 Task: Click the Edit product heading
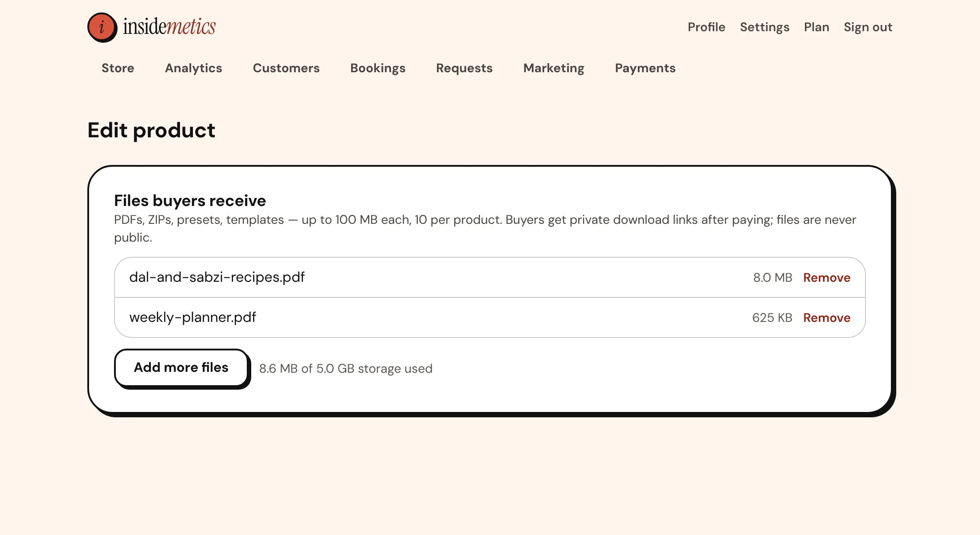point(151,131)
